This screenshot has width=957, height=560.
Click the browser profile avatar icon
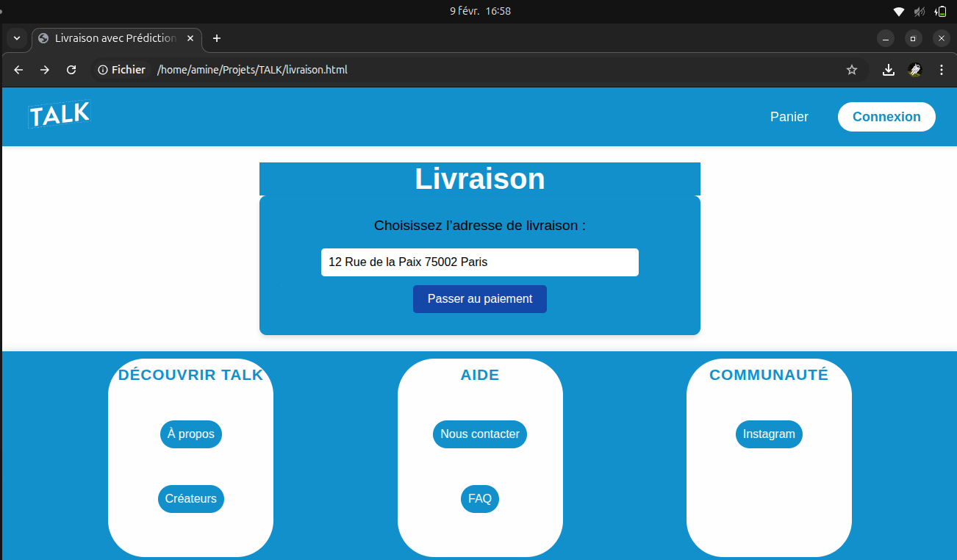(x=915, y=70)
